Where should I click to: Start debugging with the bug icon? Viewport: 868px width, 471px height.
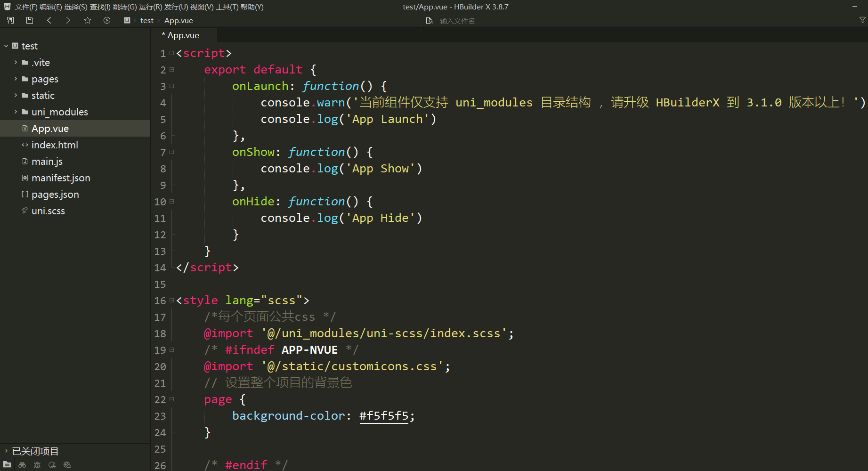[x=37, y=465]
